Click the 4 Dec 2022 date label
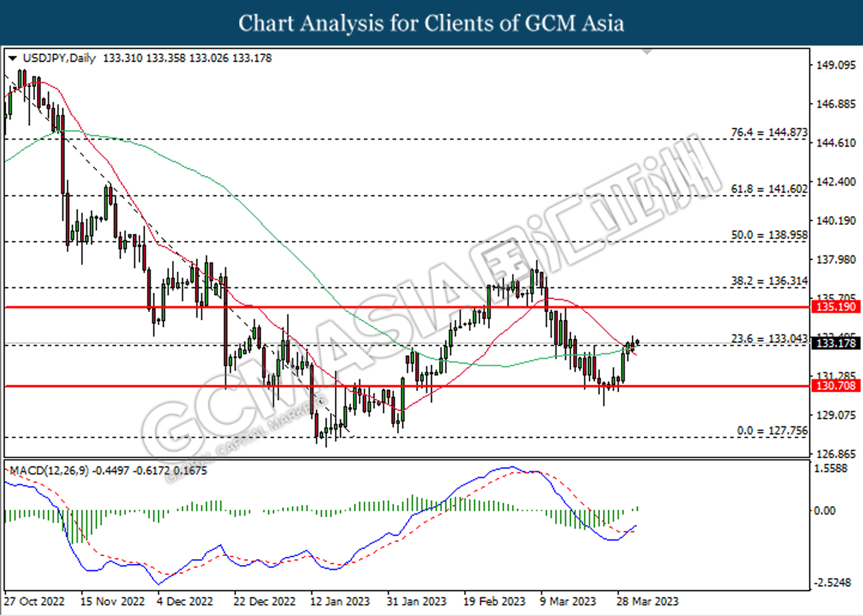Screen dimensions: 863x616 [185, 602]
